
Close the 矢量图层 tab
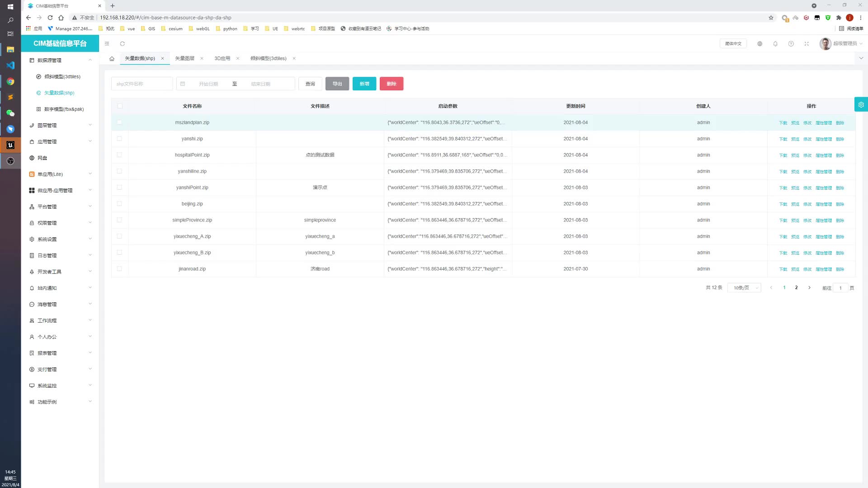click(202, 58)
